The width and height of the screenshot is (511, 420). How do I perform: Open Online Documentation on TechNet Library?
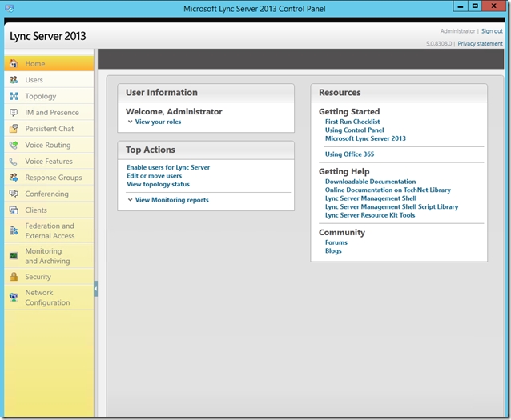[388, 190]
